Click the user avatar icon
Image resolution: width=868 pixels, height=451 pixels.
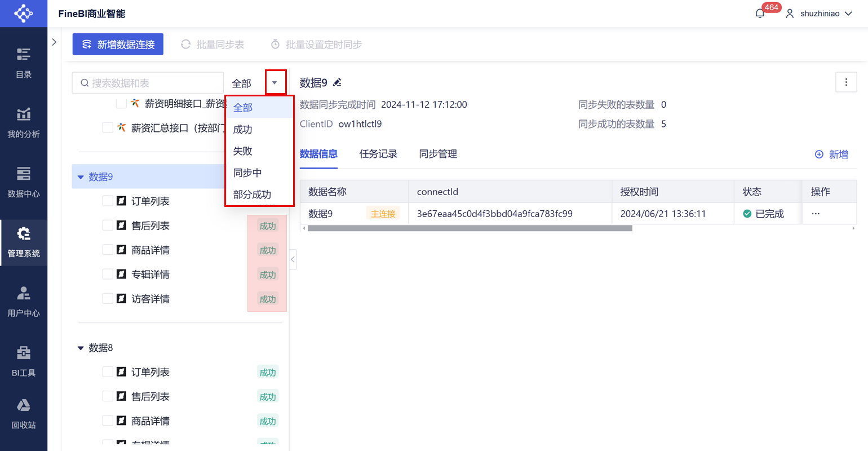point(790,14)
